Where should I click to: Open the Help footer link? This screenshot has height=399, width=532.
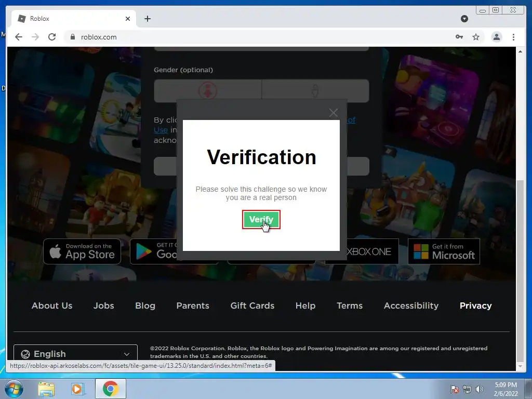(x=305, y=305)
